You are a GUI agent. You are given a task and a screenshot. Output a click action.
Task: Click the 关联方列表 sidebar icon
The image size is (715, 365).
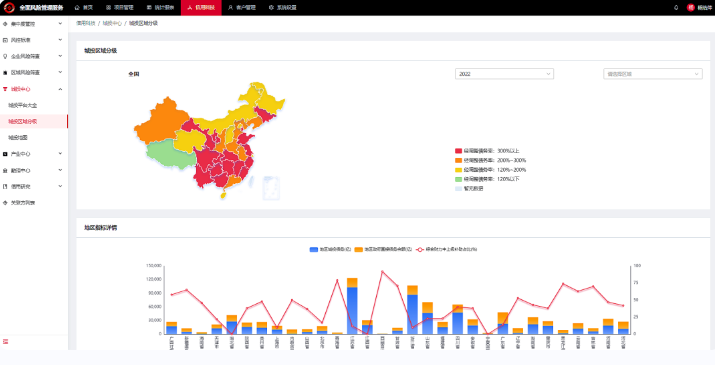coord(5,203)
